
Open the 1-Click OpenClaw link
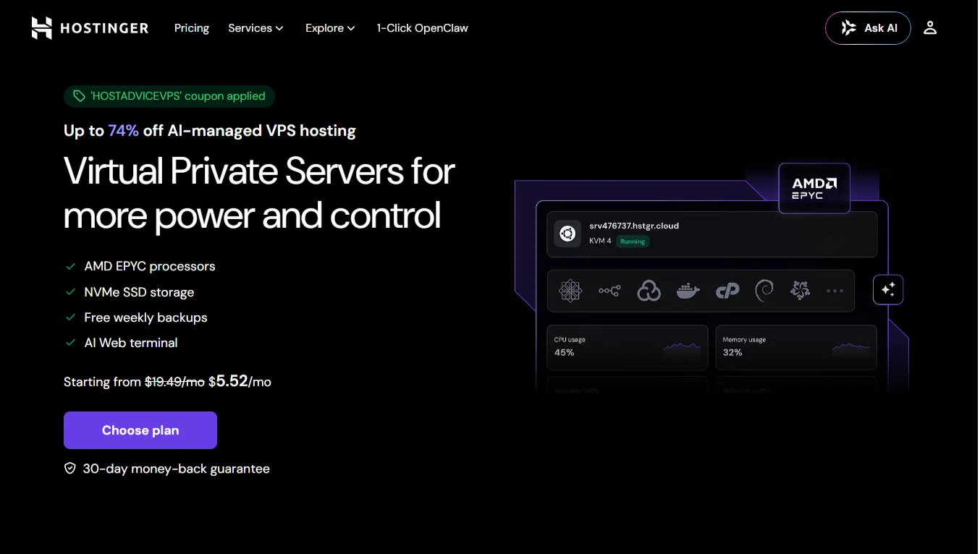click(x=422, y=28)
